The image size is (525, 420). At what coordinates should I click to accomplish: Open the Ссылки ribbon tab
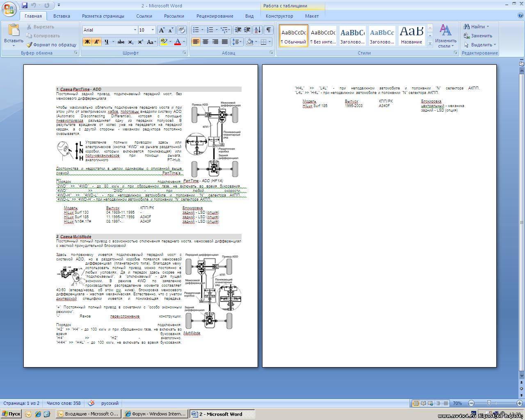[144, 16]
